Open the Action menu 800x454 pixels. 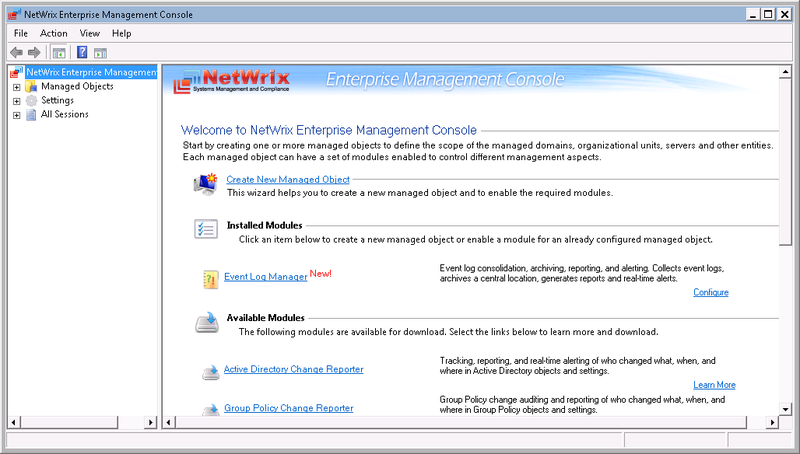click(x=54, y=33)
